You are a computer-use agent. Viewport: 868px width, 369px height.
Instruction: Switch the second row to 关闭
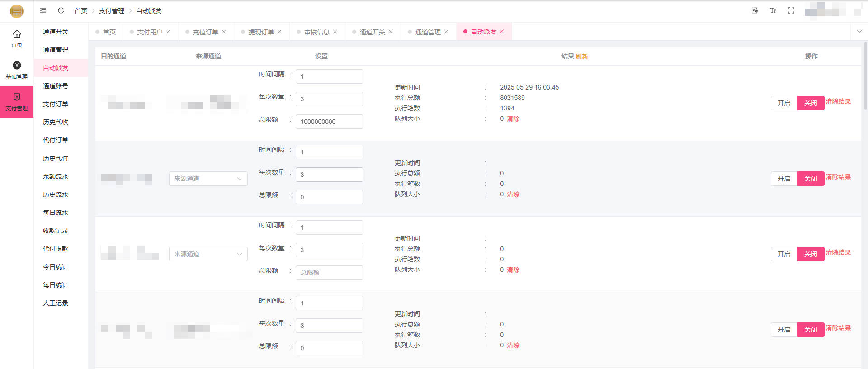pos(811,179)
